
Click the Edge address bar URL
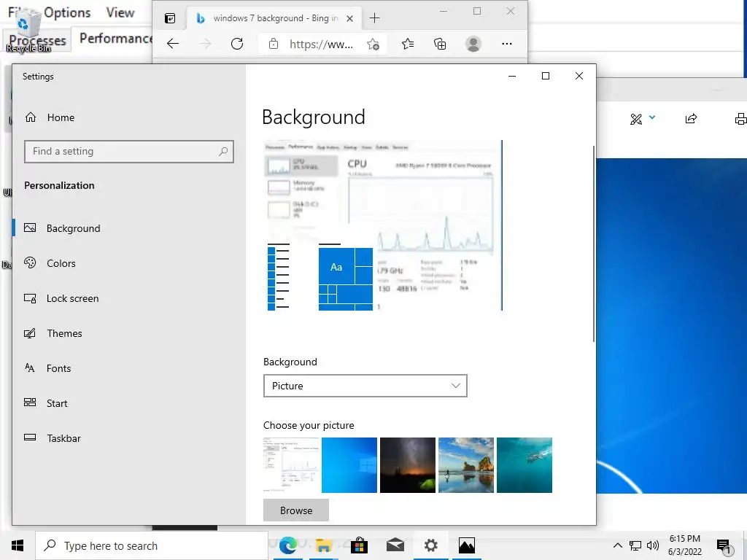click(x=322, y=44)
